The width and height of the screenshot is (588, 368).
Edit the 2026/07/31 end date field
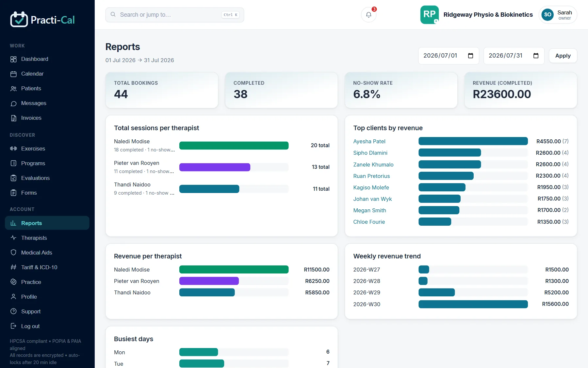click(x=514, y=56)
